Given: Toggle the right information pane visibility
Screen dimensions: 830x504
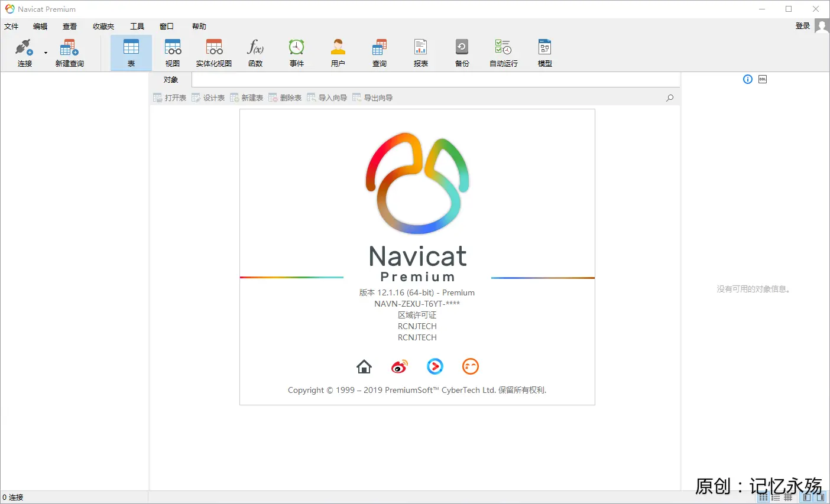Looking at the screenshot, I should point(821,498).
